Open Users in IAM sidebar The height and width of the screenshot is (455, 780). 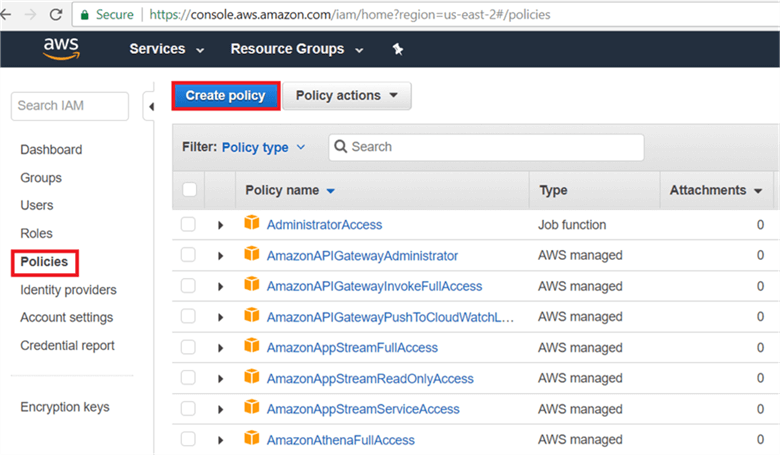(37, 205)
